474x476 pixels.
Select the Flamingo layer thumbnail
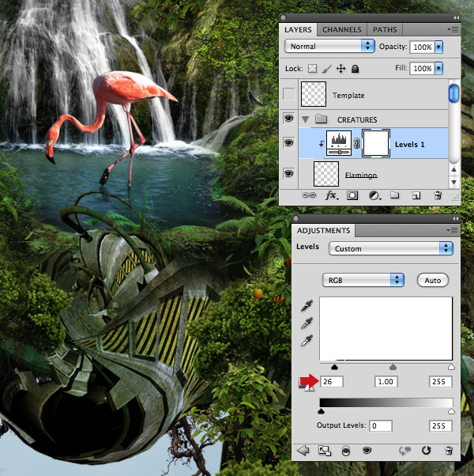(x=326, y=174)
